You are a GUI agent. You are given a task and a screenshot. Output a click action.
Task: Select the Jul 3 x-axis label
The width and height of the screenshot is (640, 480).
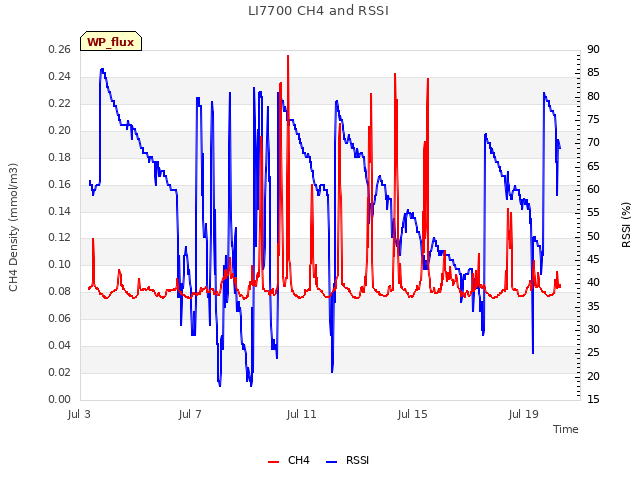click(79, 414)
